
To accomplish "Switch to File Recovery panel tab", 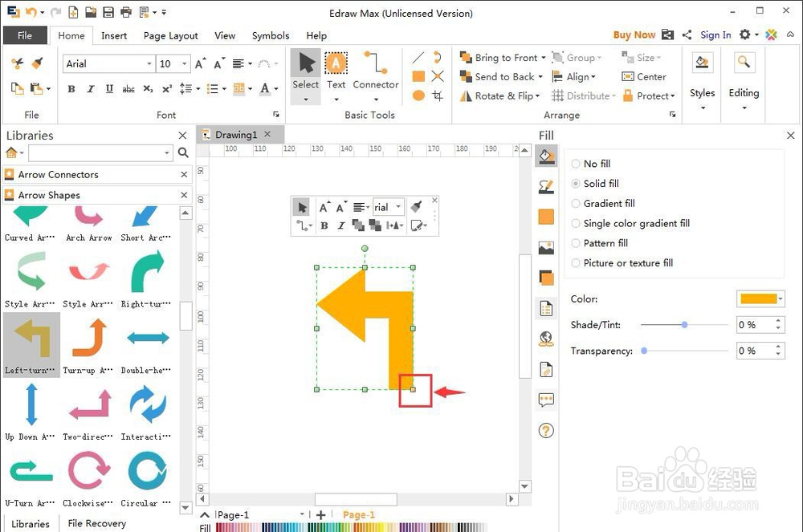I will [97, 523].
